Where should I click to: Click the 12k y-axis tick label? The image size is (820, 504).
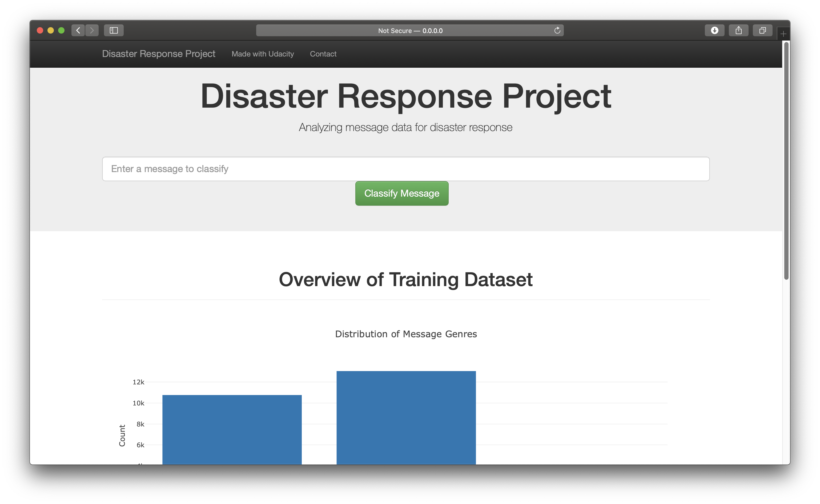(x=138, y=382)
